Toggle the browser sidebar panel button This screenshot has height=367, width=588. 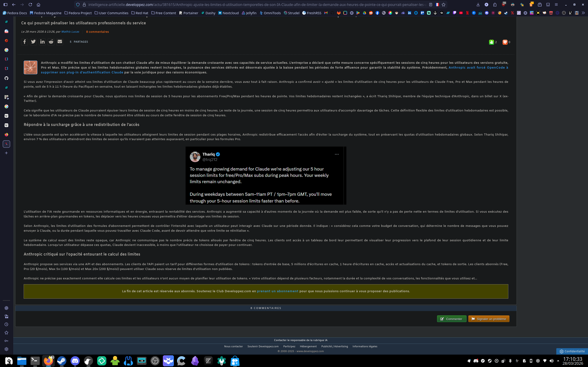coord(6,5)
